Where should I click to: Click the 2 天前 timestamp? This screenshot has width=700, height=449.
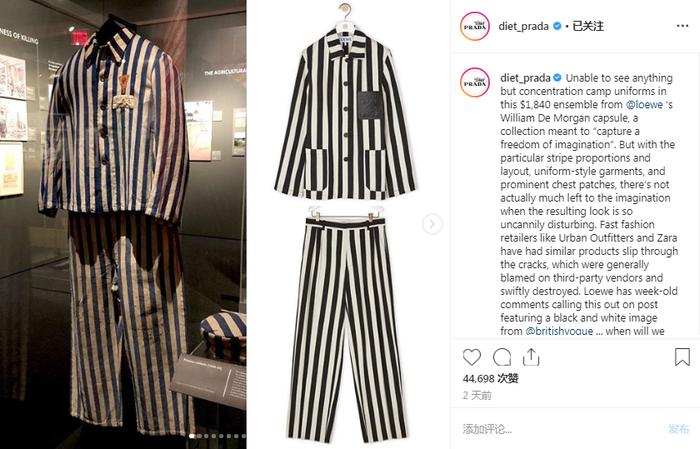pos(477,395)
